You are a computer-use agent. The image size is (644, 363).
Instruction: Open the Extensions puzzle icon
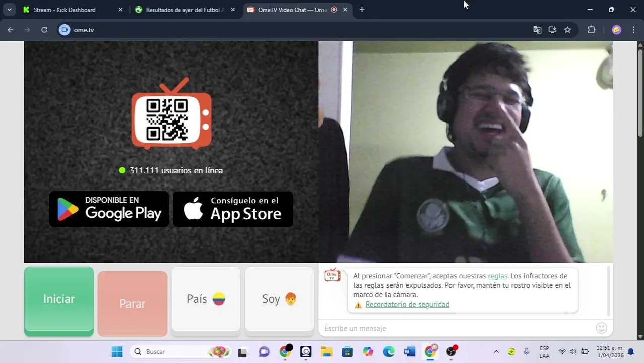592,30
